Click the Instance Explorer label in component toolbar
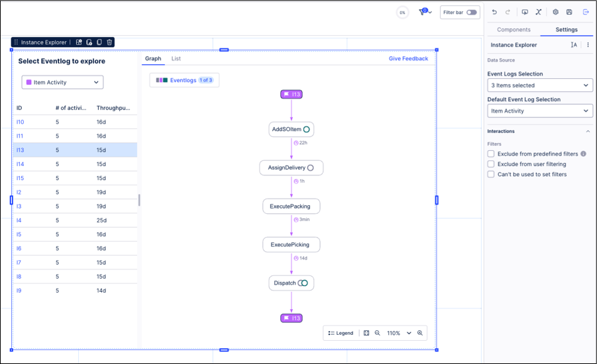 (44, 42)
